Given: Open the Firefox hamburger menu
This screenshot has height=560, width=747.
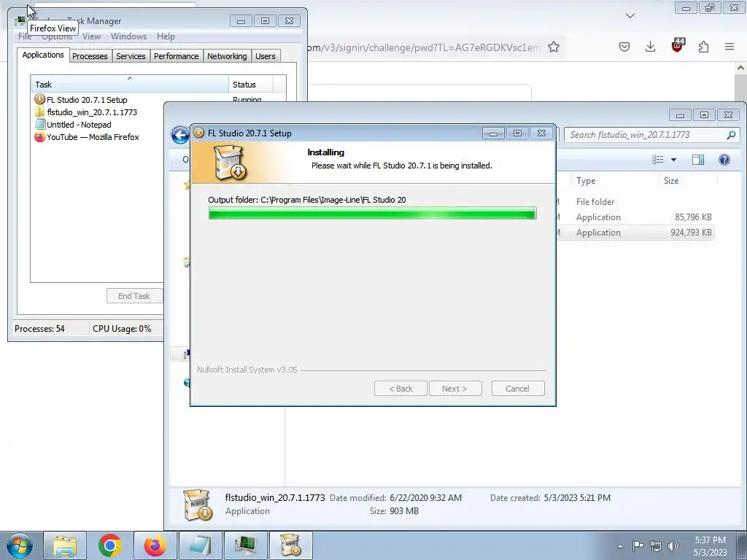Looking at the screenshot, I should point(729,47).
